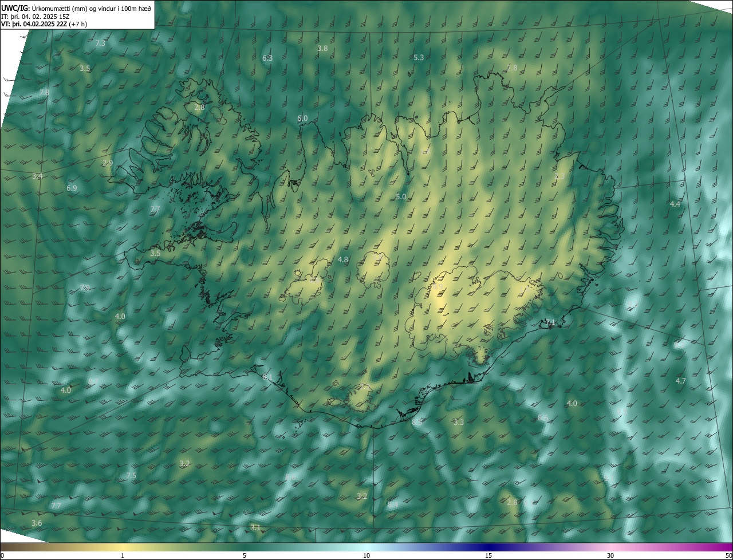Click the 3.6 value label
Screen dimensions: 733x560
click(37, 523)
